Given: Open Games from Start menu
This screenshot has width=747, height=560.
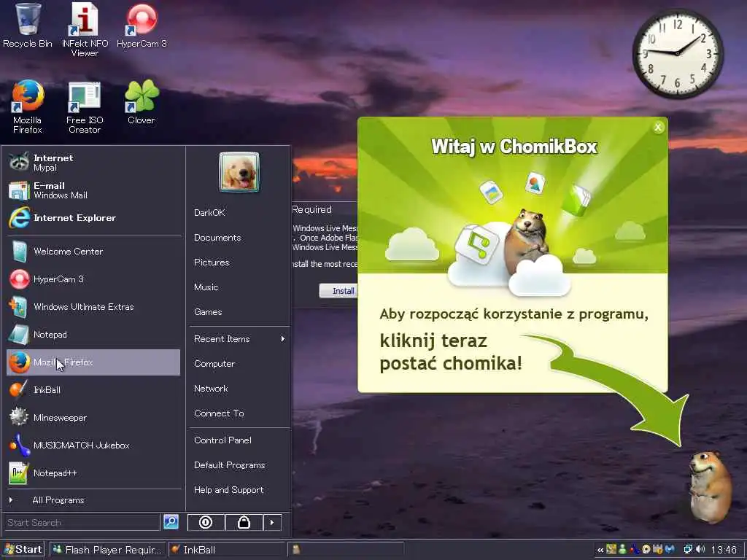Looking at the screenshot, I should (x=239, y=312).
